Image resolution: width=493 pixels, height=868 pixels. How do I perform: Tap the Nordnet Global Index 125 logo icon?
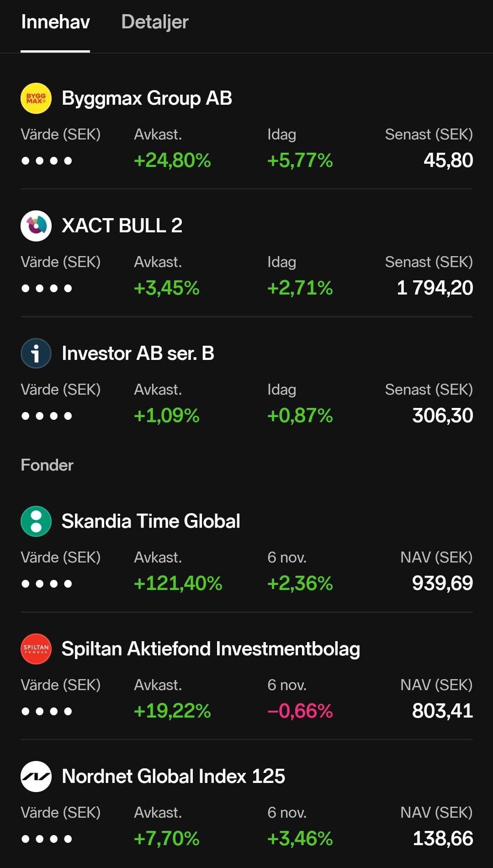coord(36,776)
